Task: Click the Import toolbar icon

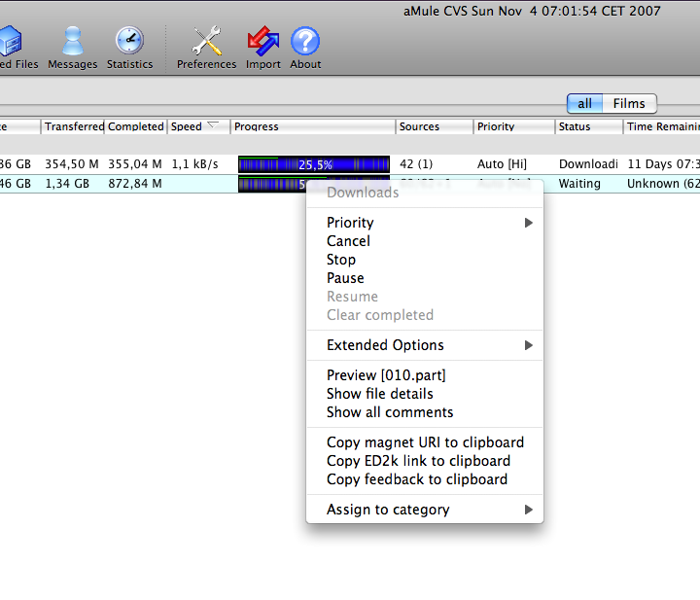Action: 262,47
